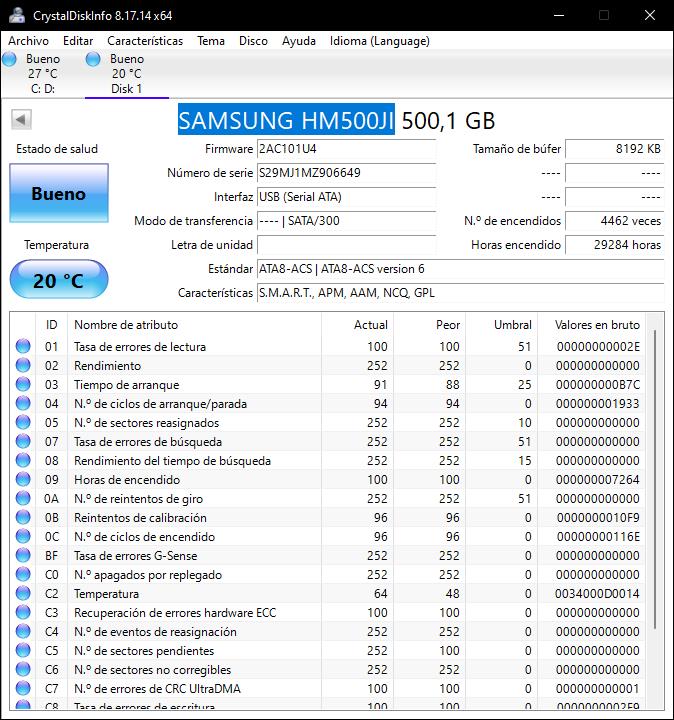674x720 pixels.
Task: Click the Interfaz field USB (Serial ATA)
Action: (x=346, y=197)
